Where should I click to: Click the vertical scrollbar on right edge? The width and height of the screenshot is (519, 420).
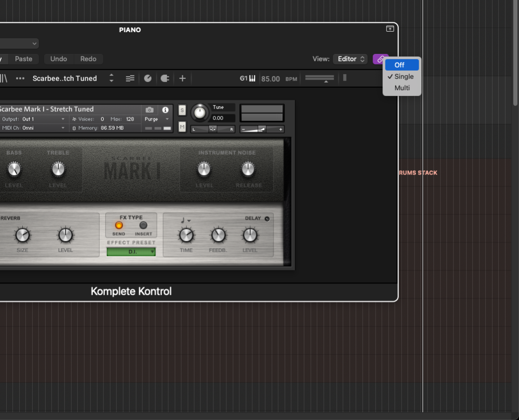pyautogui.click(x=515, y=53)
